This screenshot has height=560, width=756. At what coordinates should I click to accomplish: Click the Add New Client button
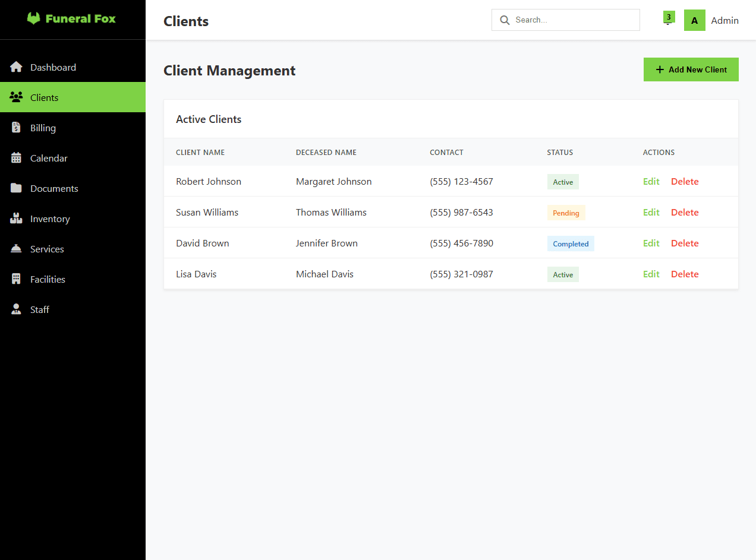click(x=691, y=69)
